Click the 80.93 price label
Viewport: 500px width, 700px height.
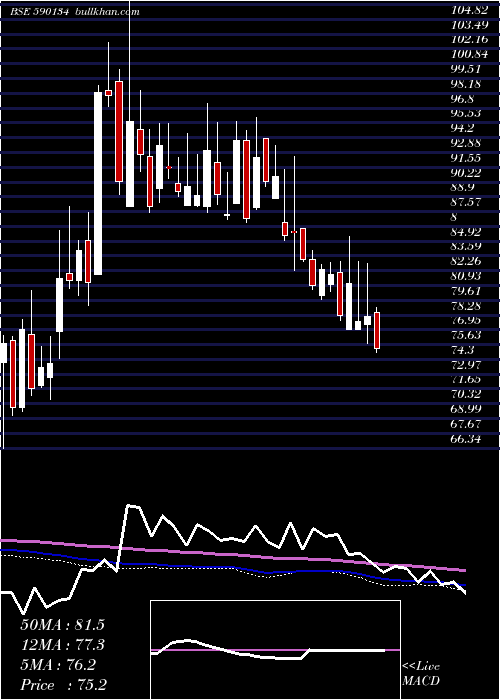coord(466,276)
